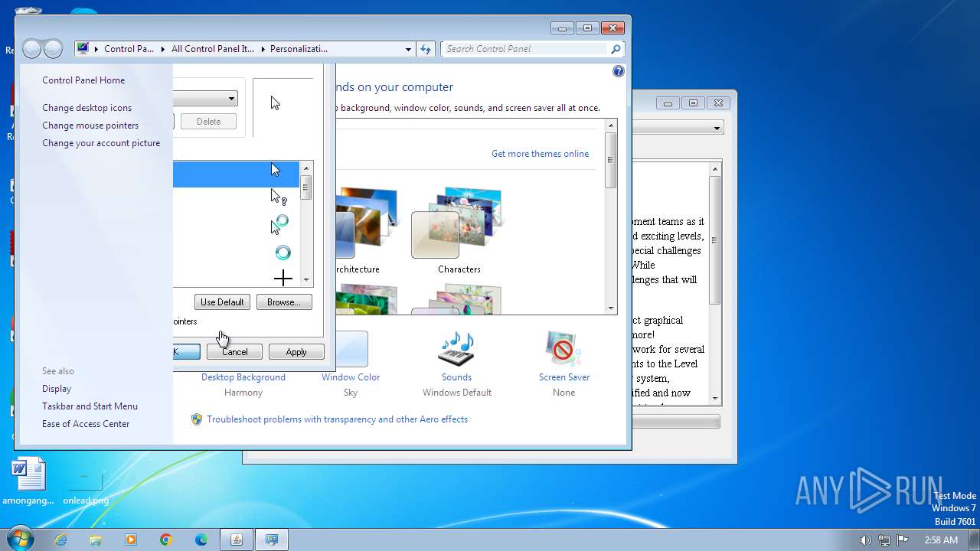
Task: Open Windows Explorer from taskbar
Action: pyautogui.click(x=96, y=540)
